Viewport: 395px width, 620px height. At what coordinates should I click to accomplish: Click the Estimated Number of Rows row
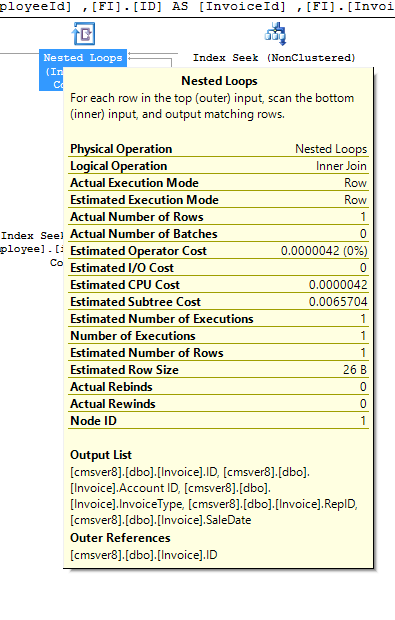[x=218, y=353]
